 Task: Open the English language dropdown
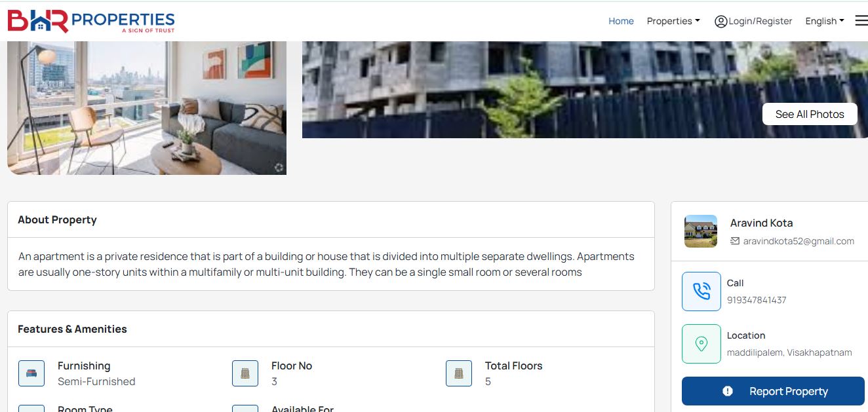825,21
